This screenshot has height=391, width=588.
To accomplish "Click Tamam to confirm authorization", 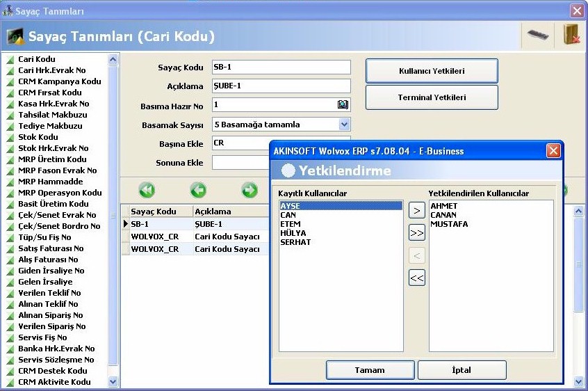I will (x=370, y=370).
